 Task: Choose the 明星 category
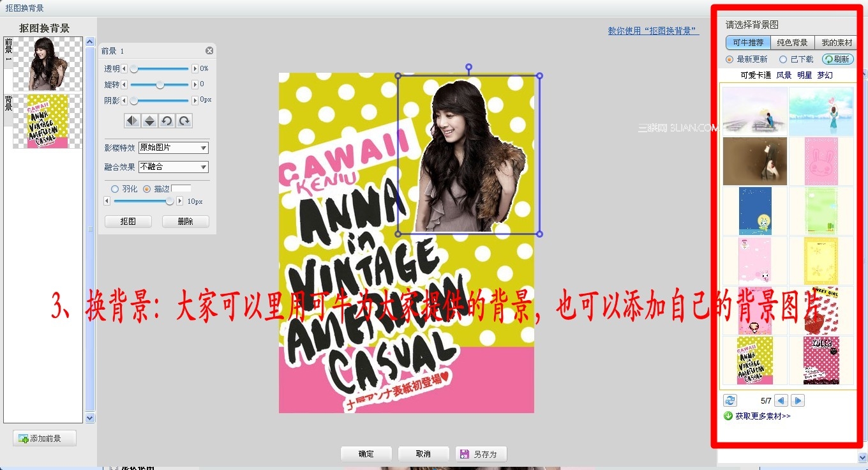click(804, 75)
